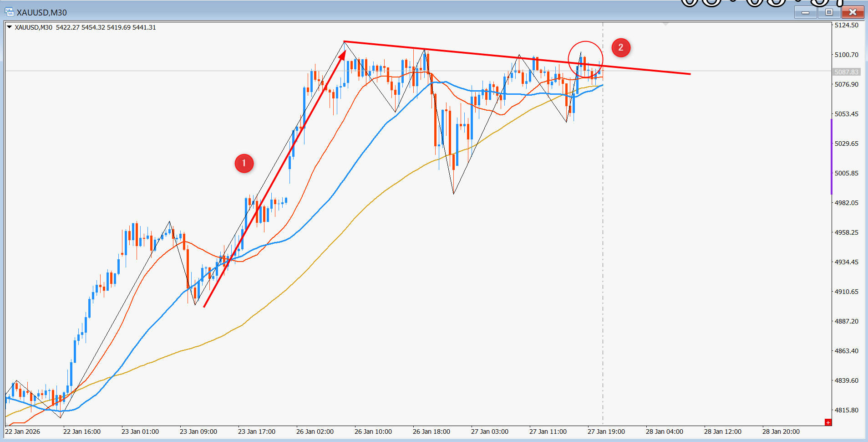The image size is (868, 442).
Task: Click price level 4863.40 on the scale
Action: point(846,351)
